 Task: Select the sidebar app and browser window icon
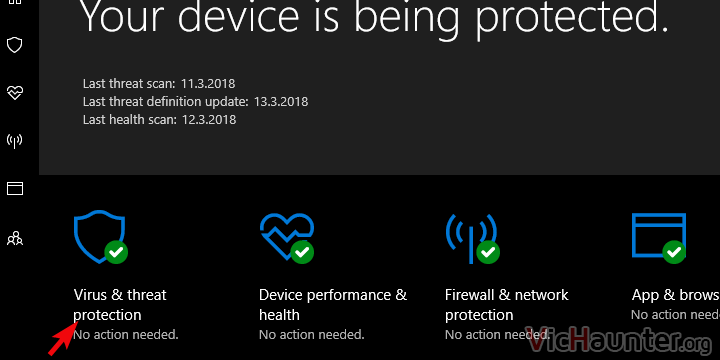point(15,188)
